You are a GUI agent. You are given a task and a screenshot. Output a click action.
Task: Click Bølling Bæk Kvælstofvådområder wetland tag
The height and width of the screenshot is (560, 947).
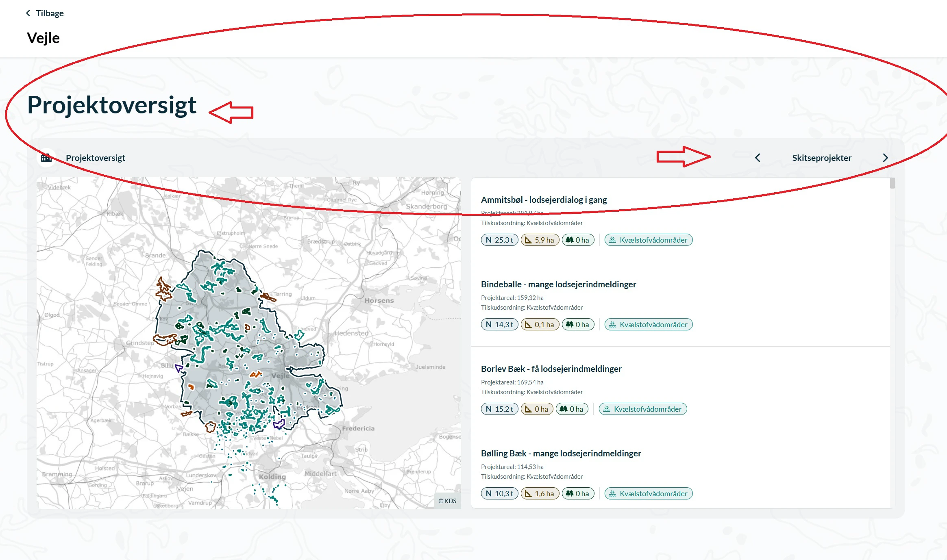(648, 493)
